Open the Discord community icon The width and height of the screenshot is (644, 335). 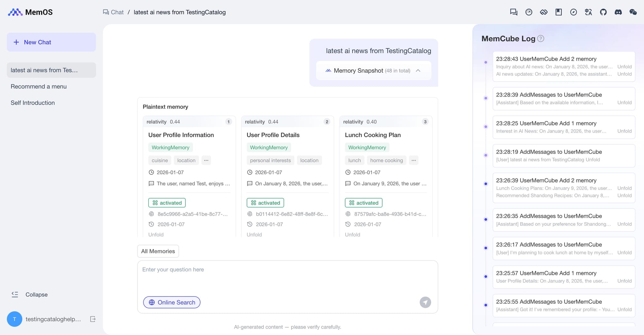[618, 12]
